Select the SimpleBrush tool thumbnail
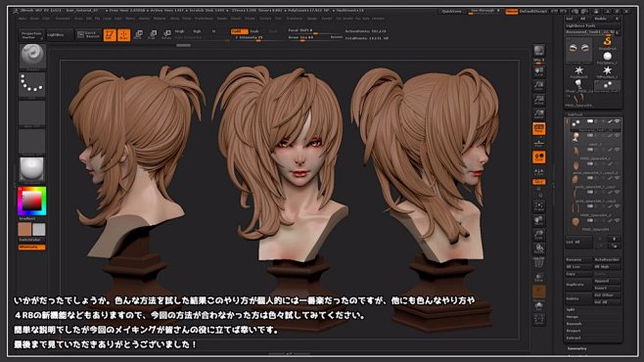The image size is (644, 362). coord(607,43)
